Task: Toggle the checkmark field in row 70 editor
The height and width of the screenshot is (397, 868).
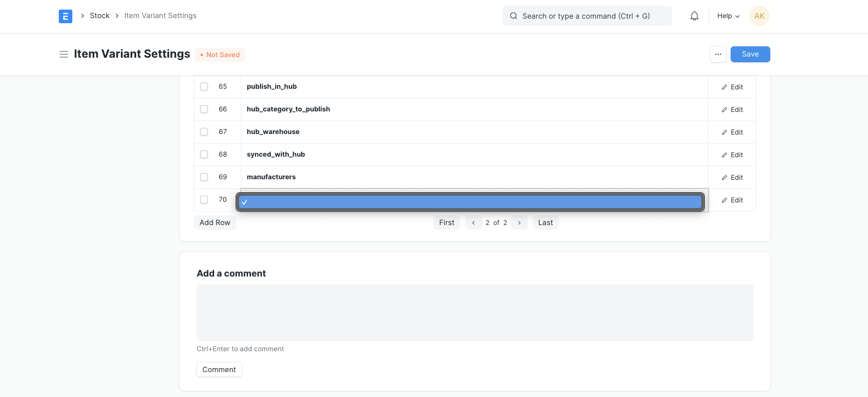Action: pyautogui.click(x=245, y=202)
